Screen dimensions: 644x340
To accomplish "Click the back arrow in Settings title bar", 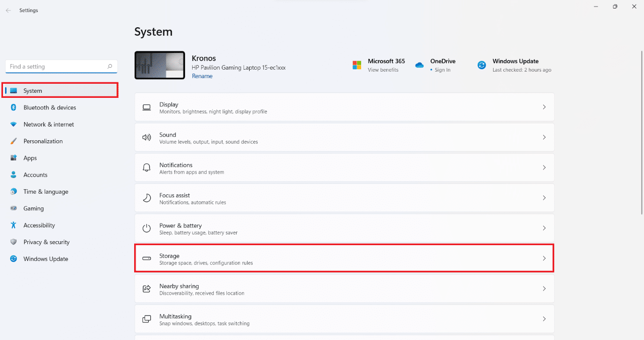I will pyautogui.click(x=8, y=10).
